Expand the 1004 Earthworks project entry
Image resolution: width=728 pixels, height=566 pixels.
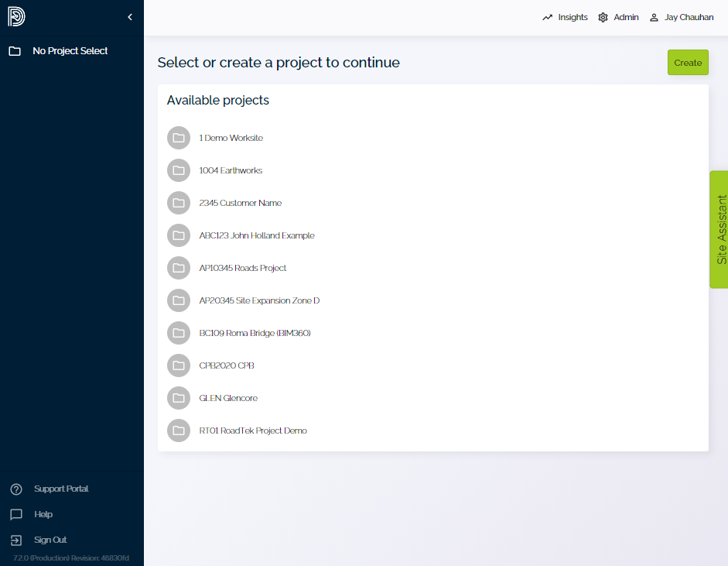231,170
